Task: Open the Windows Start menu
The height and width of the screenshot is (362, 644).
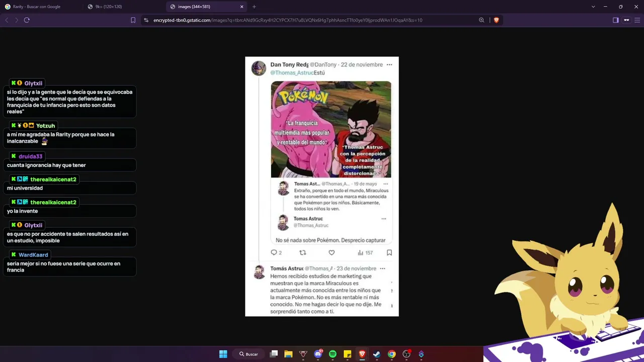Action: point(223,354)
